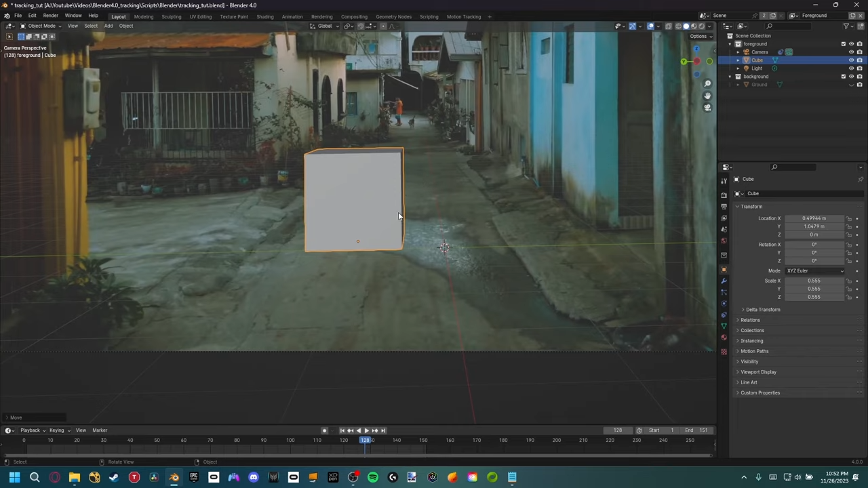Open the rendered shading mode icon in header
The height and width of the screenshot is (488, 868).
click(x=701, y=26)
